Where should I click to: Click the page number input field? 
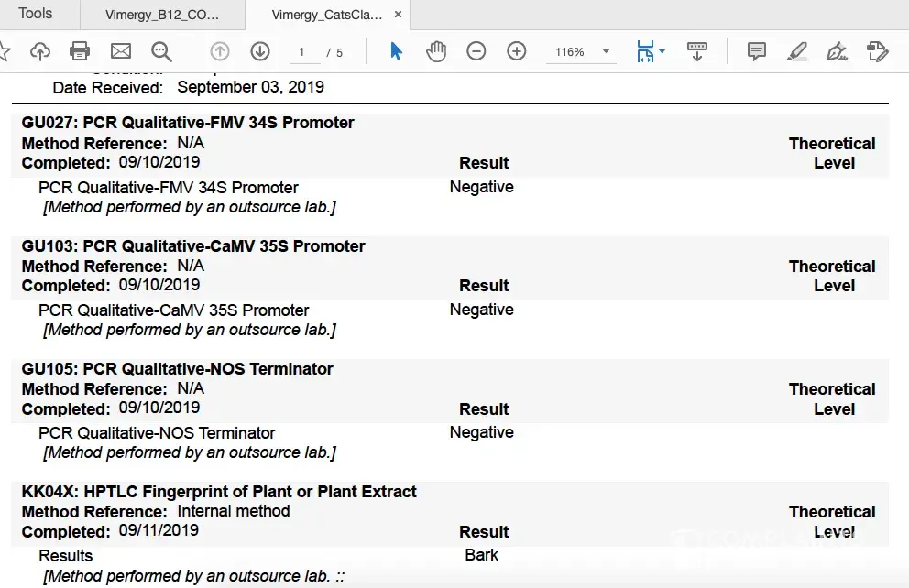(x=302, y=52)
